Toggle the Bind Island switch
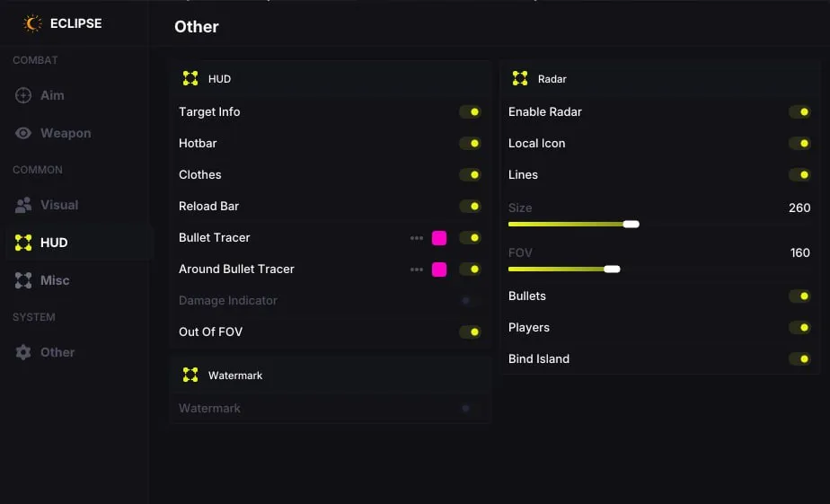830x504 pixels. pyautogui.click(x=799, y=358)
